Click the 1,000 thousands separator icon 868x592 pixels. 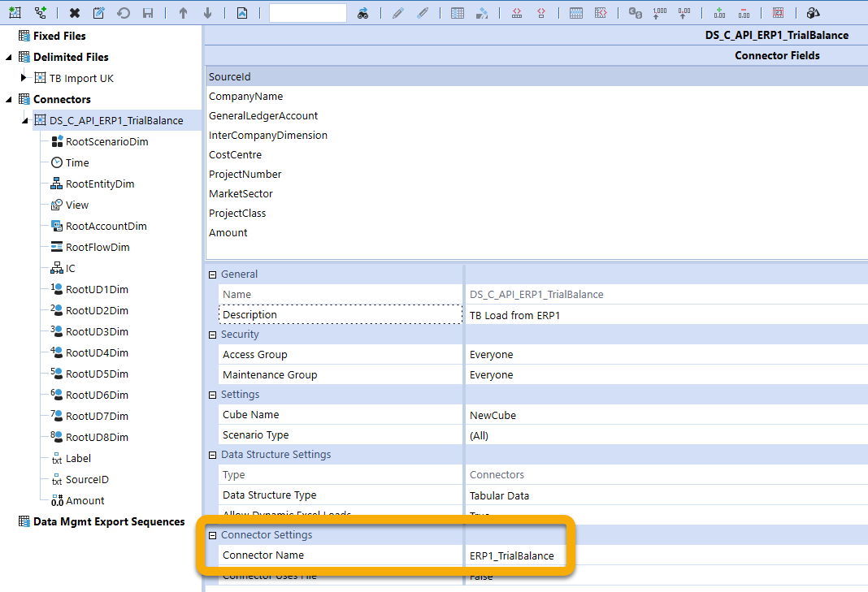coord(659,13)
